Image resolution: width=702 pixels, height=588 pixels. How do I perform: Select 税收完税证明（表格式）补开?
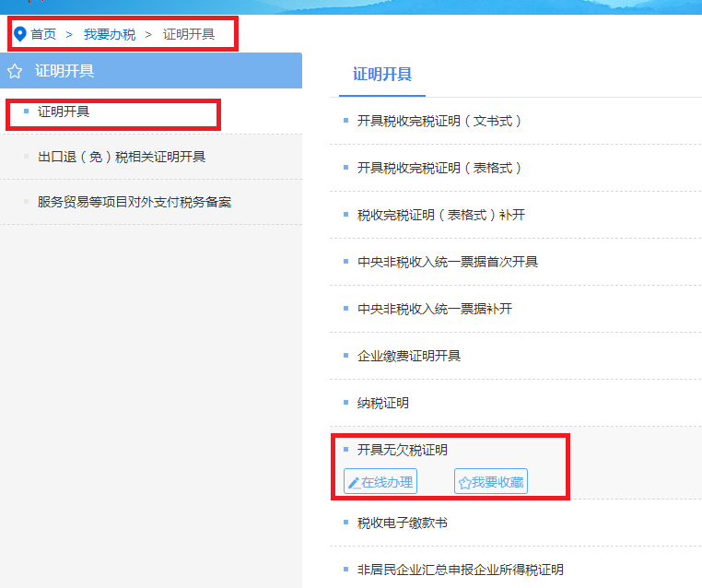click(x=441, y=215)
